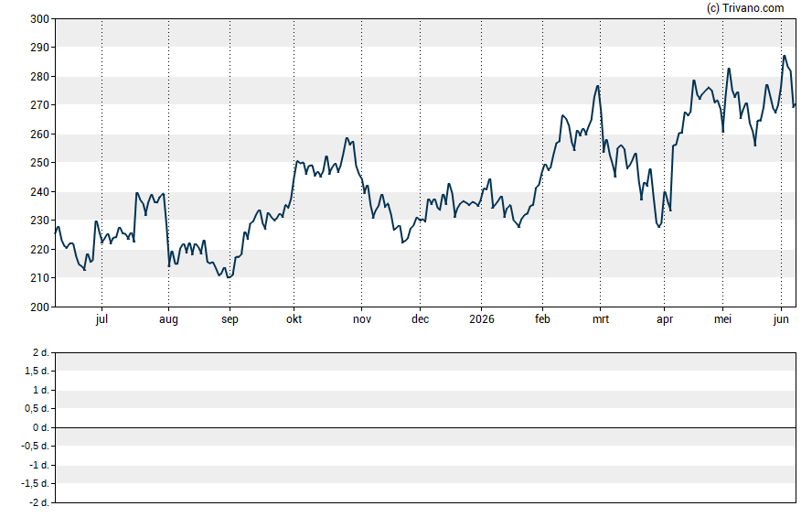Screen dimensions: 812x517
Task: Click the '2026' year label on the x-axis
Action: click(482, 319)
